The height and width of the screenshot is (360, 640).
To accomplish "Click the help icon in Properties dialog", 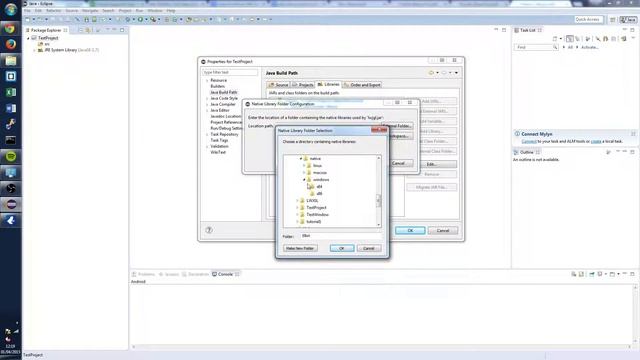I will click(x=209, y=230).
